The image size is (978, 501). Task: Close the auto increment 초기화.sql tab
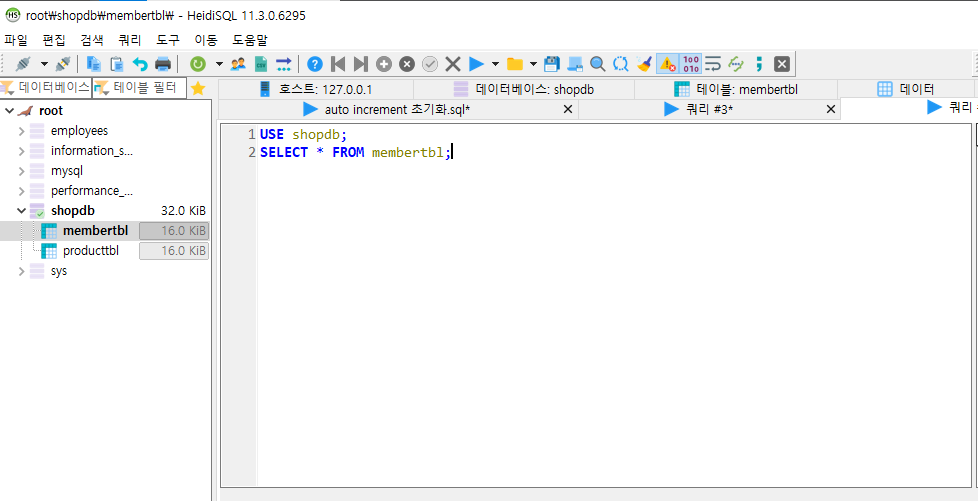568,109
